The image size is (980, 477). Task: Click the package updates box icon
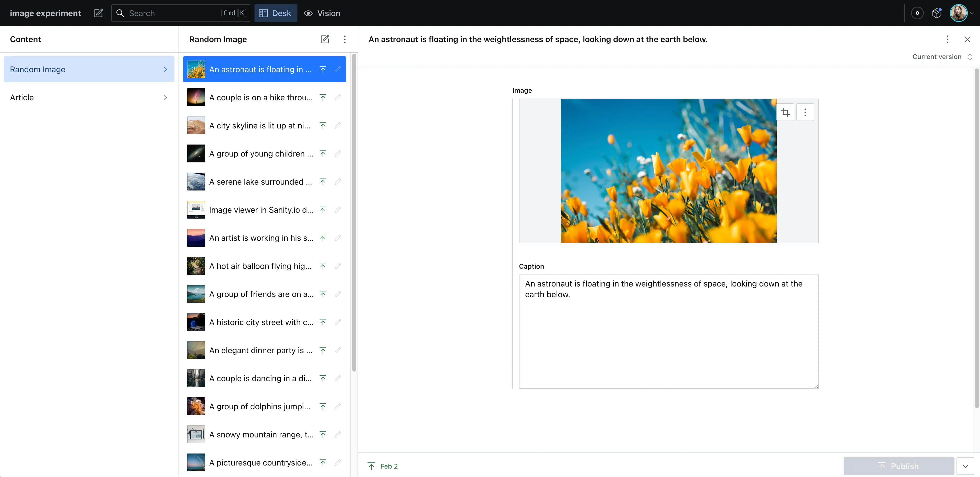tap(937, 13)
